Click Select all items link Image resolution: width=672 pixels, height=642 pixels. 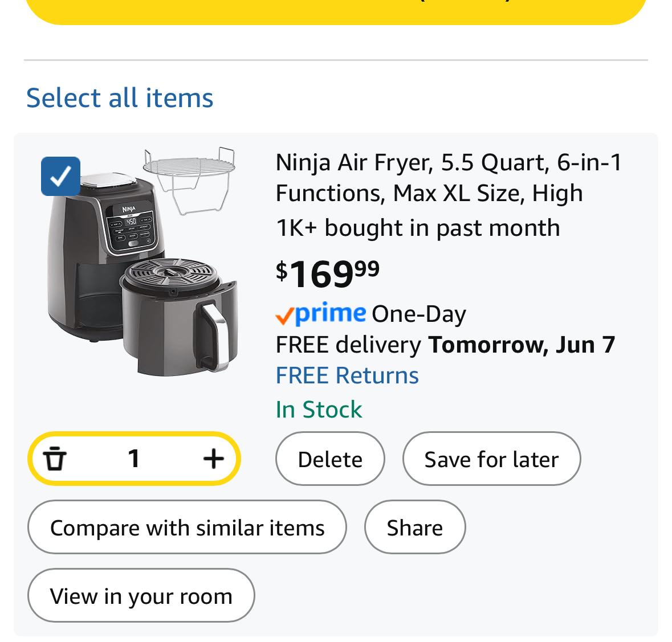click(120, 97)
